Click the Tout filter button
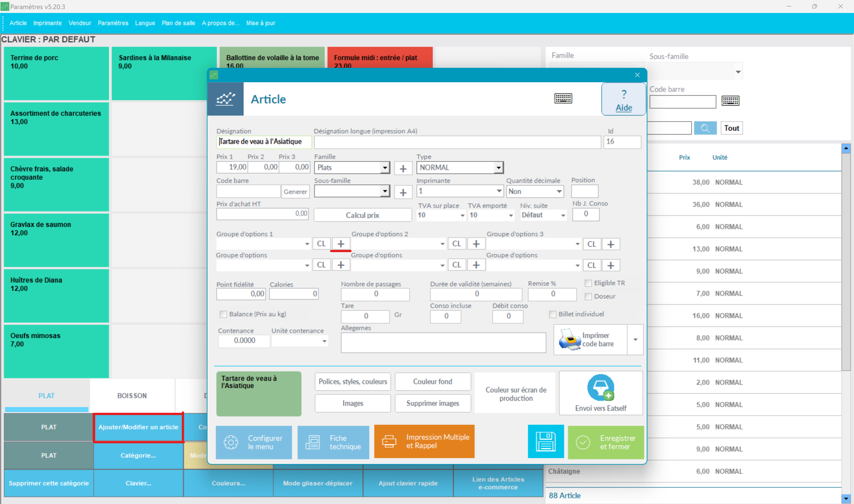This screenshot has height=504, width=854. (731, 128)
